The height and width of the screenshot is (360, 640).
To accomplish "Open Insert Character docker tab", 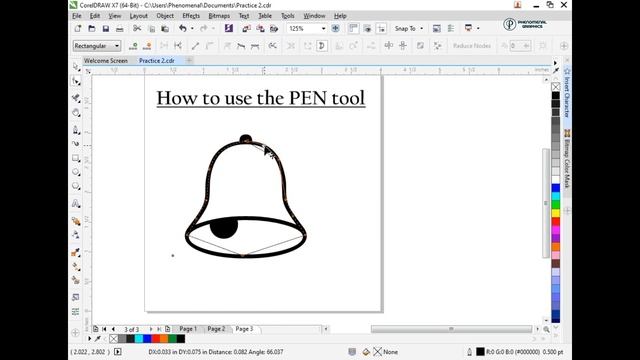I will coord(567,93).
